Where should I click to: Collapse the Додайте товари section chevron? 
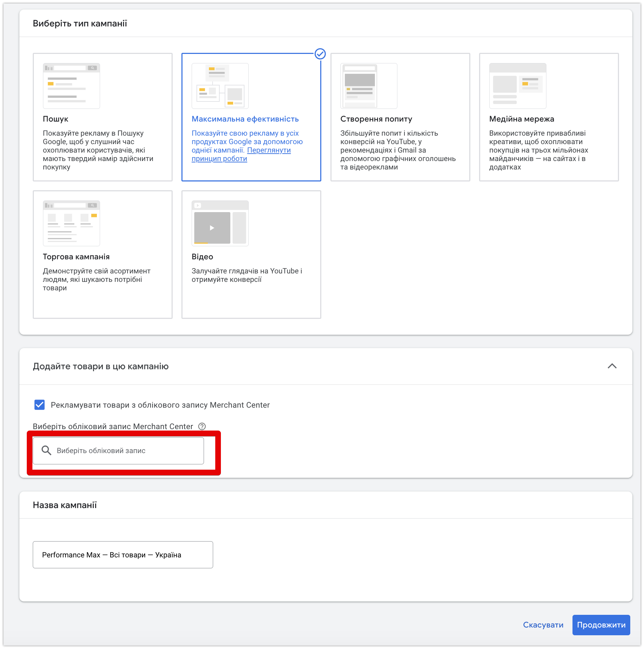point(612,366)
